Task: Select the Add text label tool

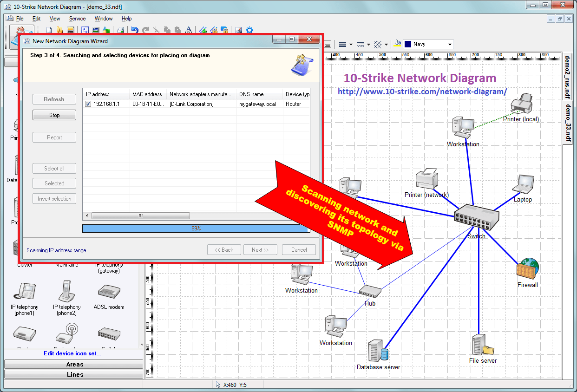Action: (x=188, y=30)
